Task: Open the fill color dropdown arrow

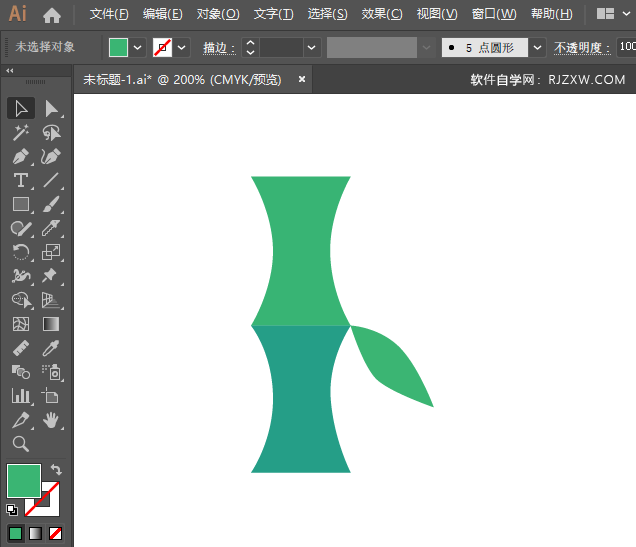Action: coord(137,47)
